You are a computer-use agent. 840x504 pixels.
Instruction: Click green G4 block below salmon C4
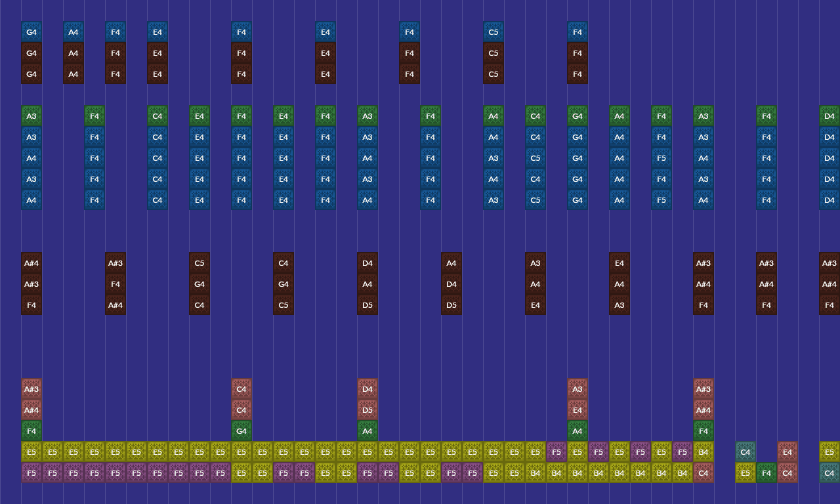coord(241,431)
